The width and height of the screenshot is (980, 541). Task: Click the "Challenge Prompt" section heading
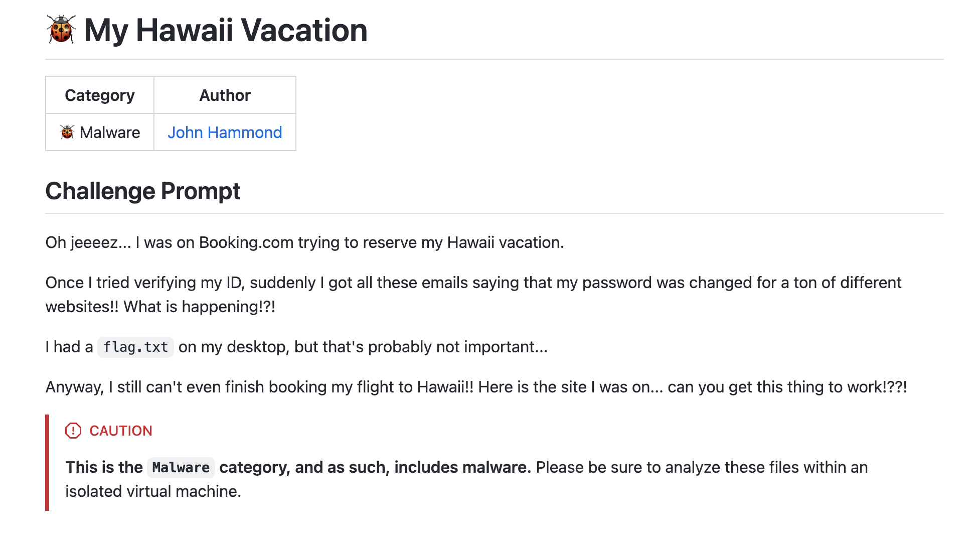[x=143, y=191]
